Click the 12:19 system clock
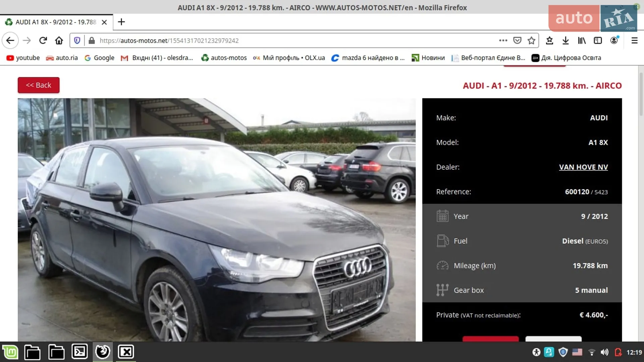 click(634, 352)
